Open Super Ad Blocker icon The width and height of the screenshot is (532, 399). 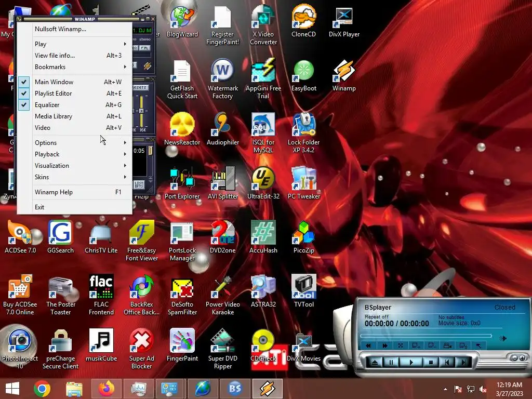(x=141, y=350)
